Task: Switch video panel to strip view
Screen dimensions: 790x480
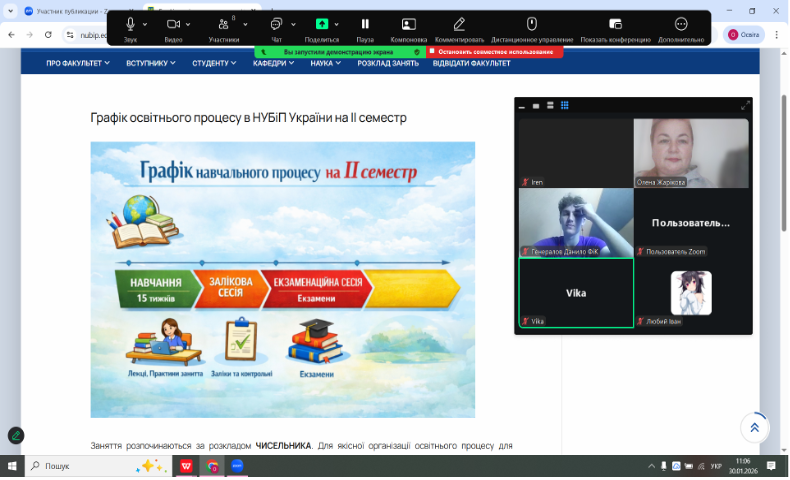Action: pos(550,105)
